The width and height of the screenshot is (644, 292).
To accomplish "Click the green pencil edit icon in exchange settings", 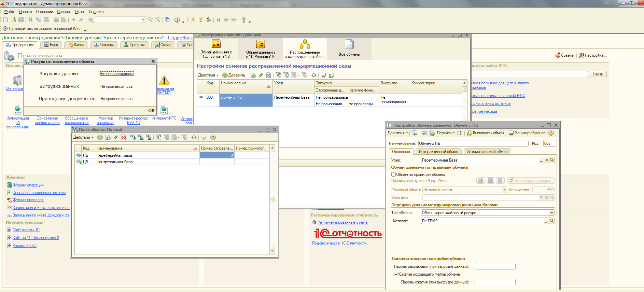I will pos(261,75).
